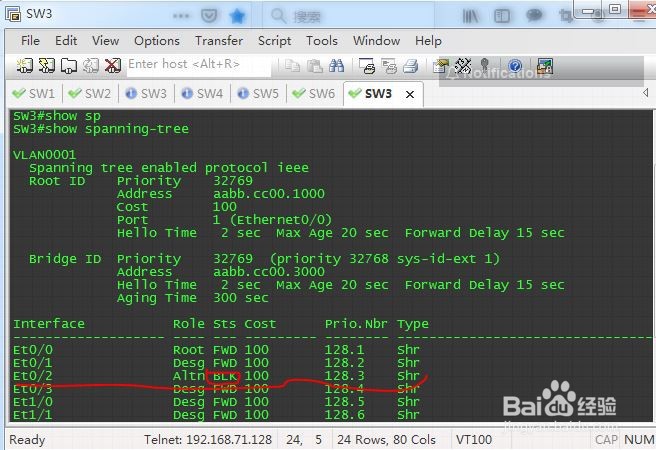This screenshot has height=450, width=656.
Task: Switch to the SW4 session tab
Action: [202, 93]
